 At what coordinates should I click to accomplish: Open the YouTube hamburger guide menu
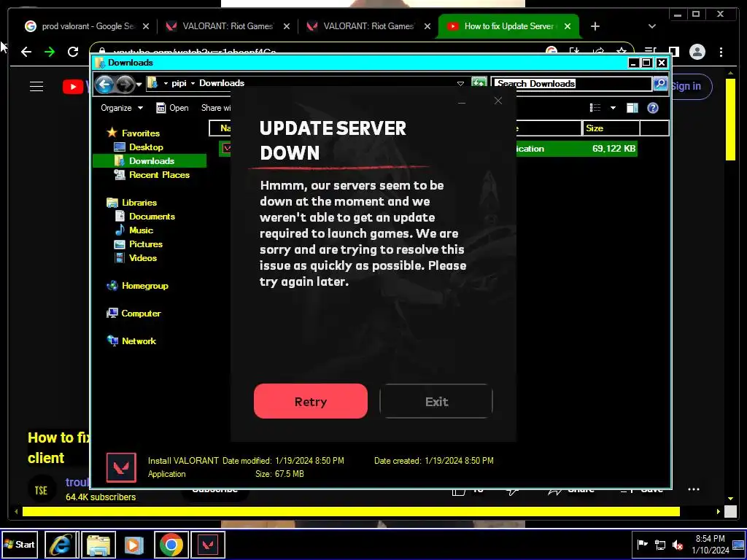coord(36,86)
